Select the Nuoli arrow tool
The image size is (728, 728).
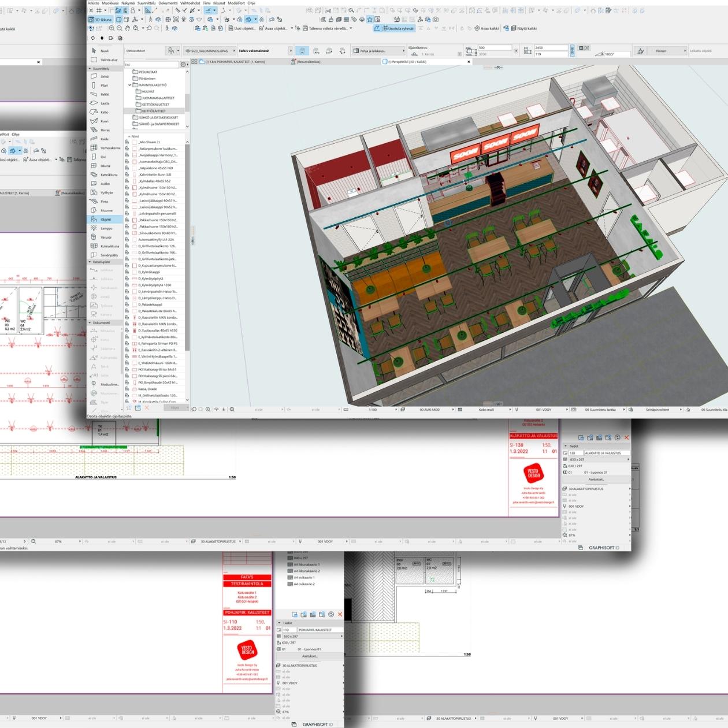click(x=105, y=51)
